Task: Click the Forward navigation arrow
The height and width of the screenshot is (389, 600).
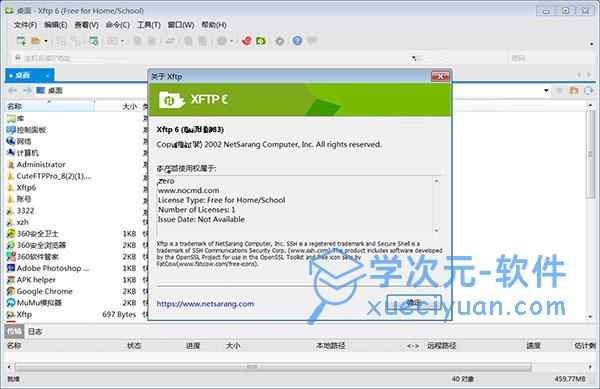Action: pyautogui.click(x=27, y=90)
